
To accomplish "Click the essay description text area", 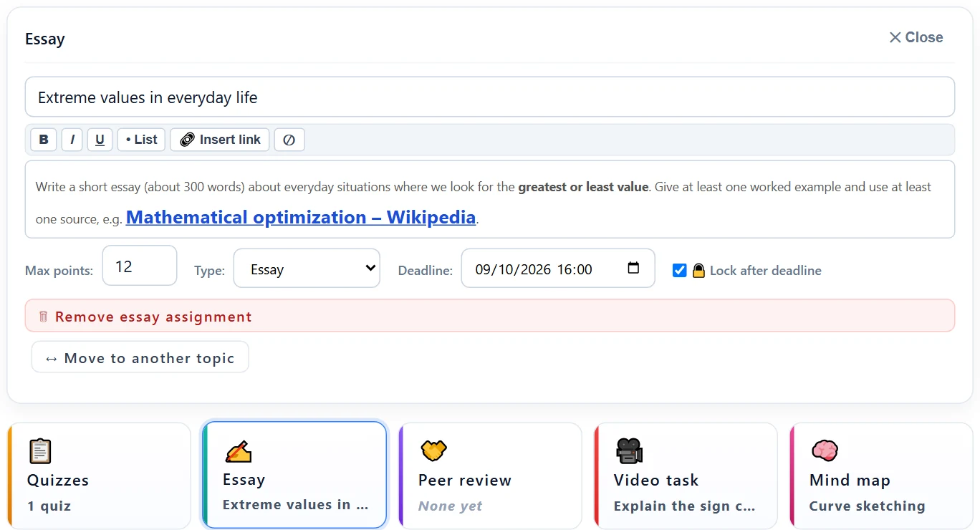I will tap(490, 200).
